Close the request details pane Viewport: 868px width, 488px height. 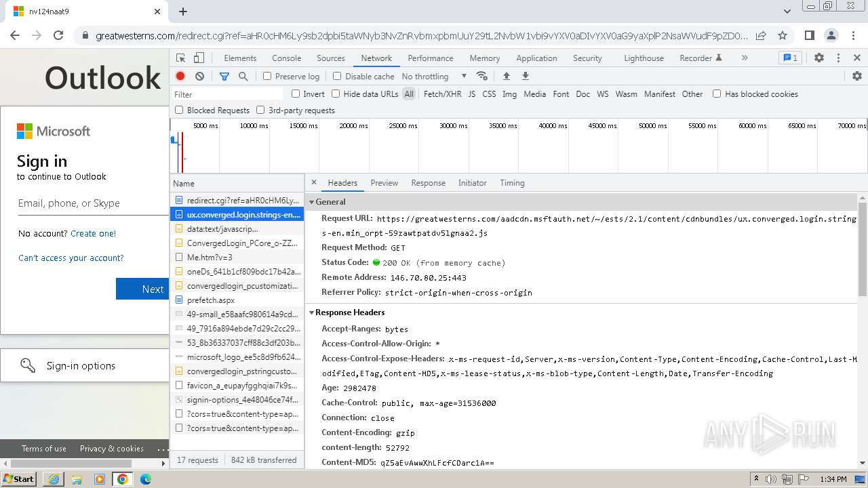[314, 182]
